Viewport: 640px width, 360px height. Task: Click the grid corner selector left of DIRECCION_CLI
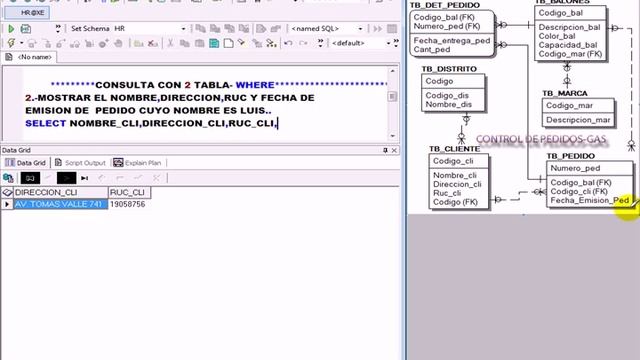pos(7,192)
